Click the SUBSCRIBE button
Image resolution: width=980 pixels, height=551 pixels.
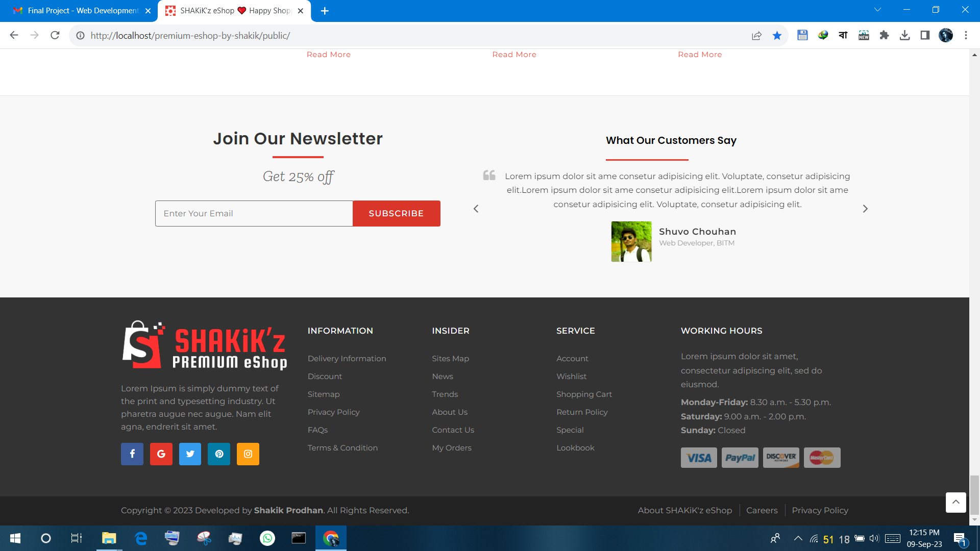click(x=397, y=213)
